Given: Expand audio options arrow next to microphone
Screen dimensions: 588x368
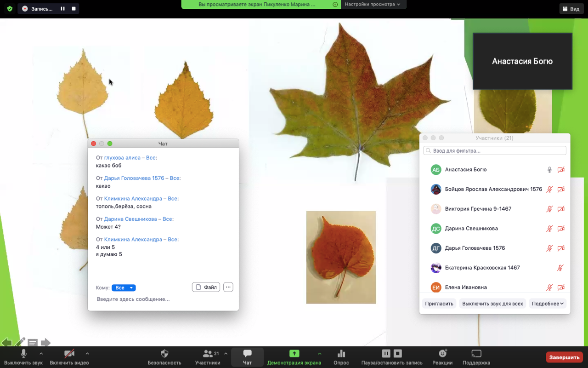Looking at the screenshot, I should coord(41,354).
